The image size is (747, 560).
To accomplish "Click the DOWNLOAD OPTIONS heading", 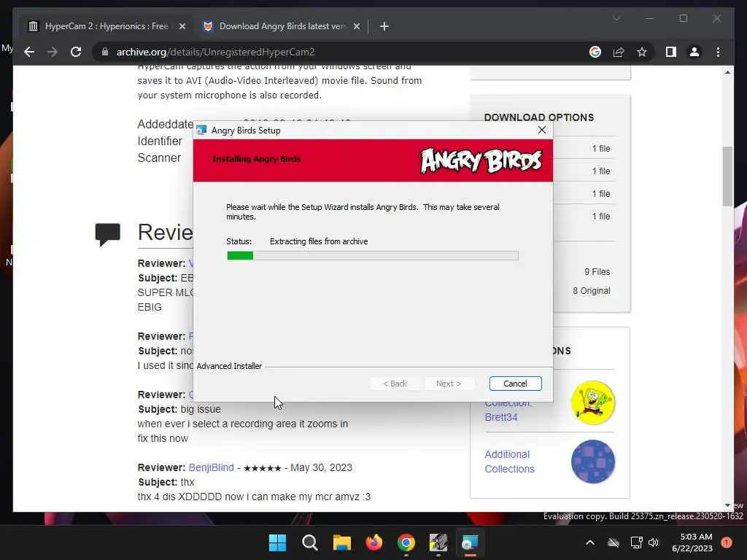I will click(539, 117).
